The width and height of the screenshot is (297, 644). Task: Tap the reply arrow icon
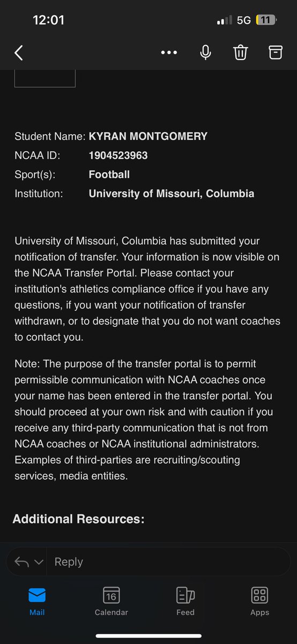point(21,562)
